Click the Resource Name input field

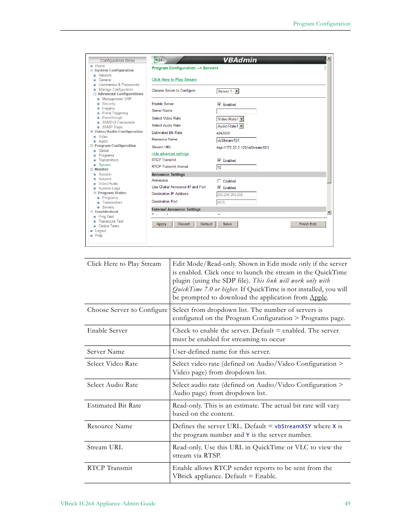pos(236,140)
